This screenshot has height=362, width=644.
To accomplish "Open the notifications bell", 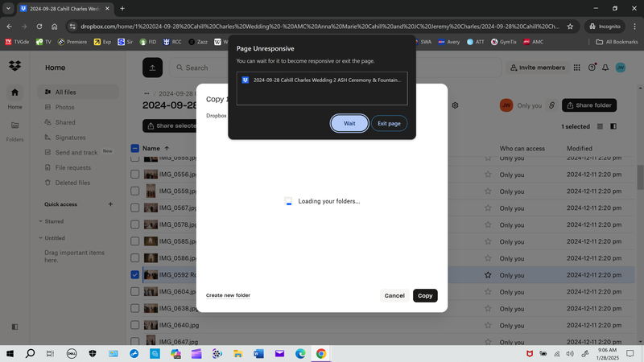I will click(x=605, y=68).
